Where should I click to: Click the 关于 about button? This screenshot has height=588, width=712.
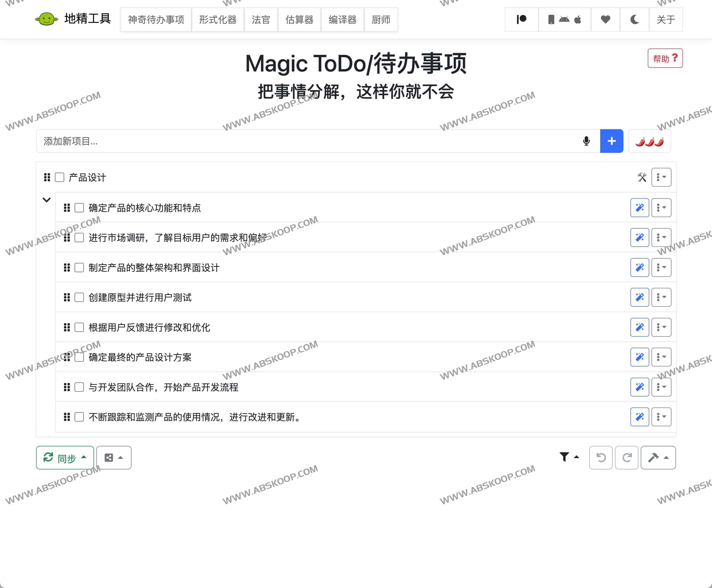click(666, 20)
